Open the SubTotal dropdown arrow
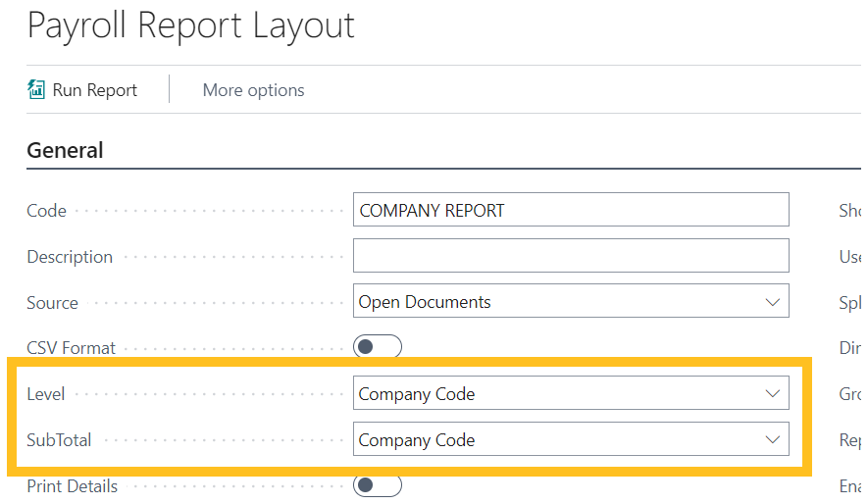 773,440
